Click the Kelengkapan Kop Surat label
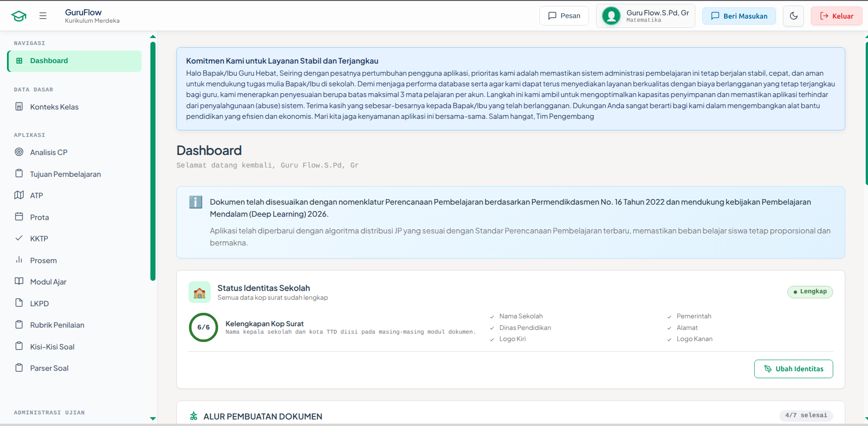 pos(265,323)
